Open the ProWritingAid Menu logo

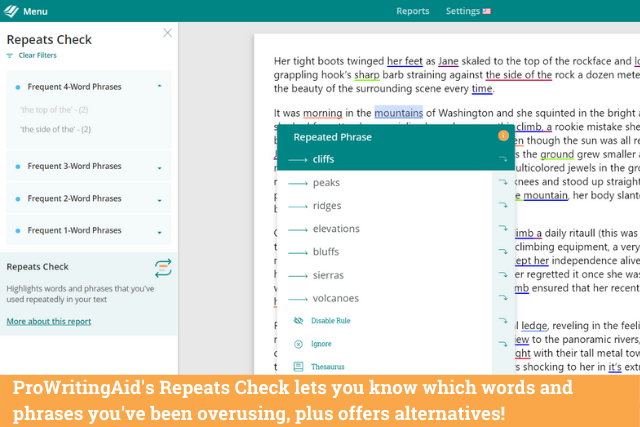pyautogui.click(x=11, y=11)
